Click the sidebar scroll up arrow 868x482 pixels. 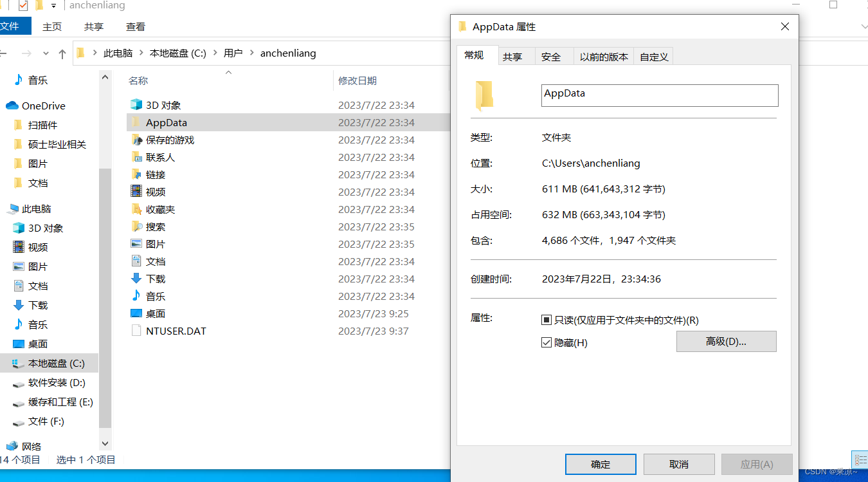coord(105,77)
